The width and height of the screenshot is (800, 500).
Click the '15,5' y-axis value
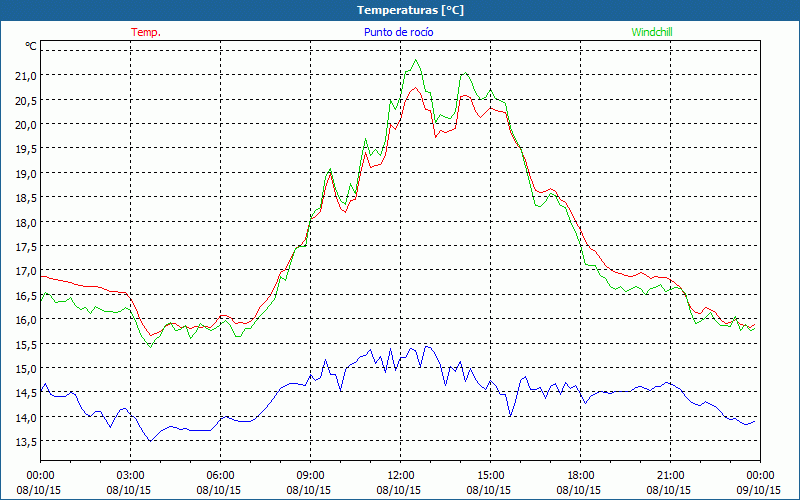pos(27,344)
